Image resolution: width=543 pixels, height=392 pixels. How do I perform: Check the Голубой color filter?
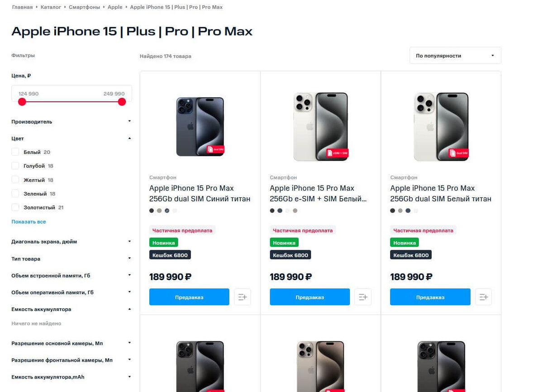coord(15,166)
